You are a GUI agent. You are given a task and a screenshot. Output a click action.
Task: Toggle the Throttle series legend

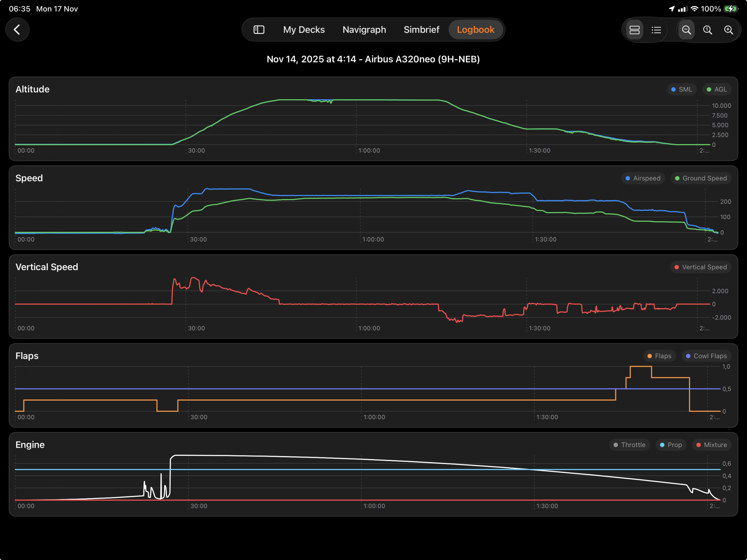point(629,445)
